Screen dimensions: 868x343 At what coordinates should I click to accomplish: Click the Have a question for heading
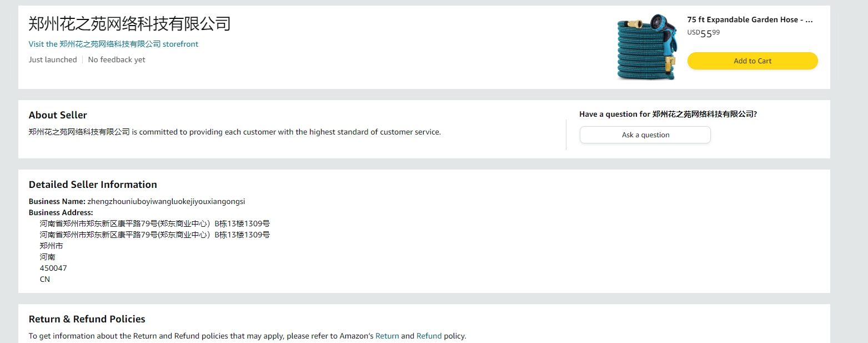(x=668, y=114)
